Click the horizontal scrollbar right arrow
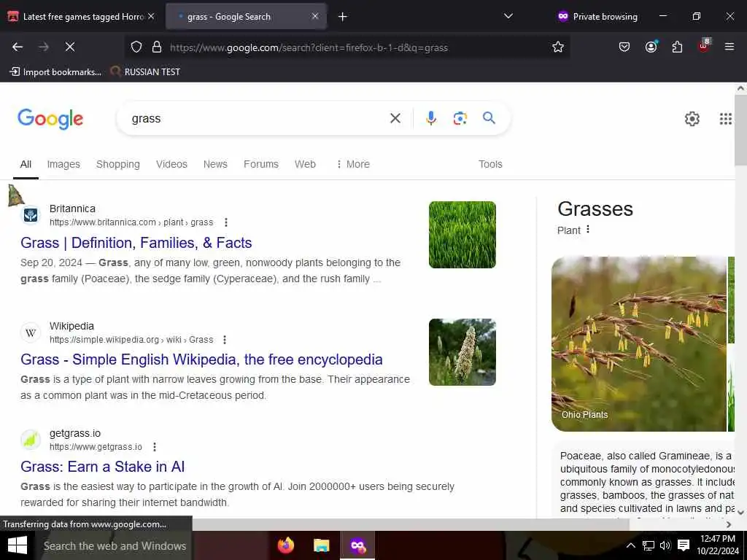This screenshot has width=747, height=560. [729, 525]
